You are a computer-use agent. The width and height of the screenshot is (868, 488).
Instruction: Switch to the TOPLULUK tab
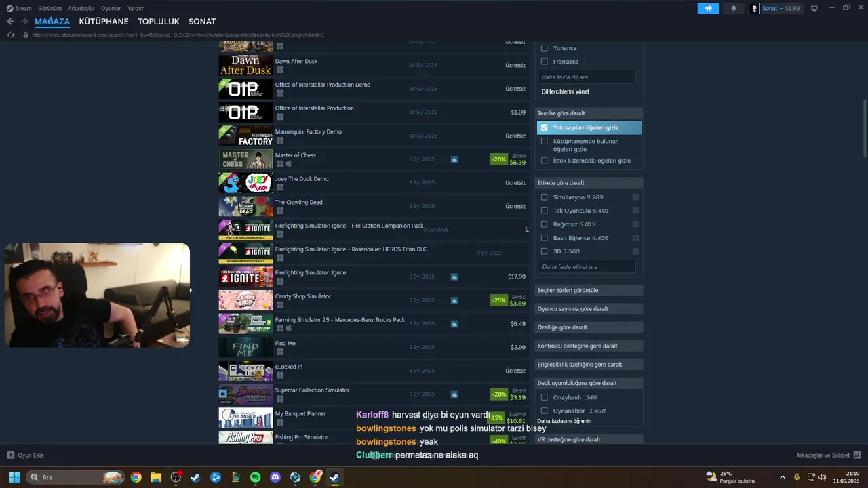[x=159, y=22]
